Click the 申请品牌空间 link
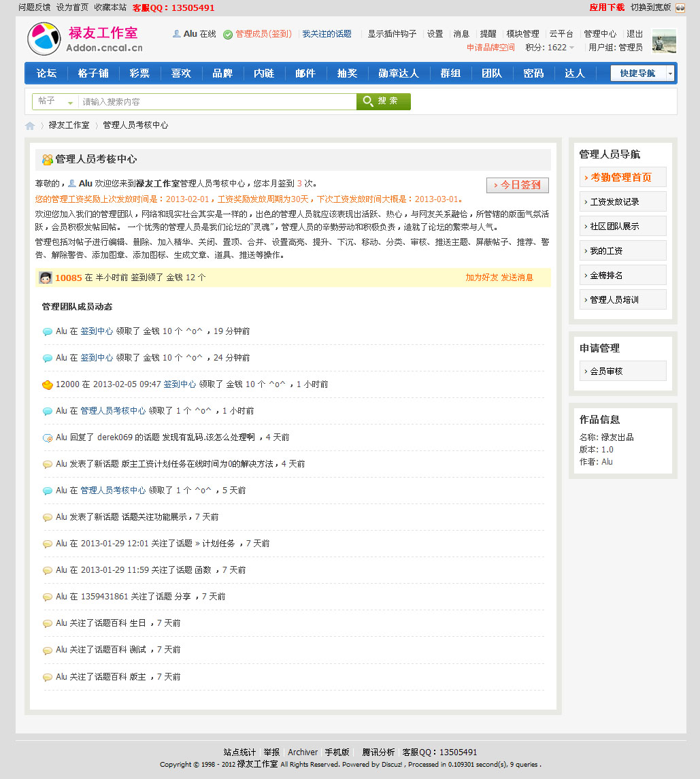The width and height of the screenshot is (700, 779). coord(490,48)
